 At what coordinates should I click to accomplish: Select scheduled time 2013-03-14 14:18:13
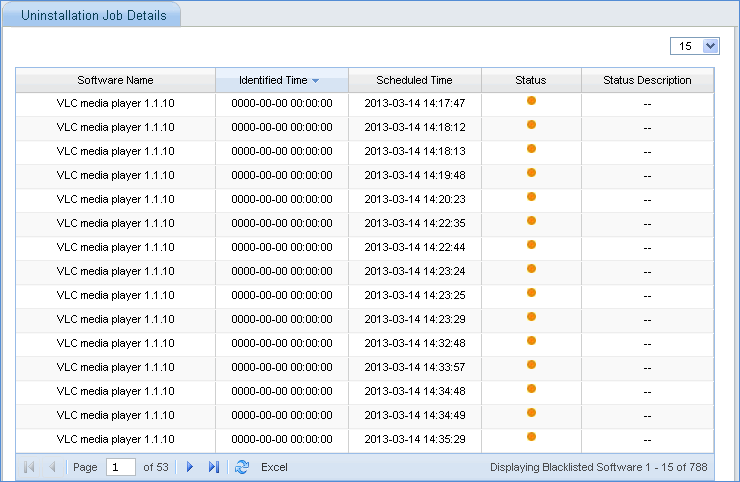tap(415, 152)
